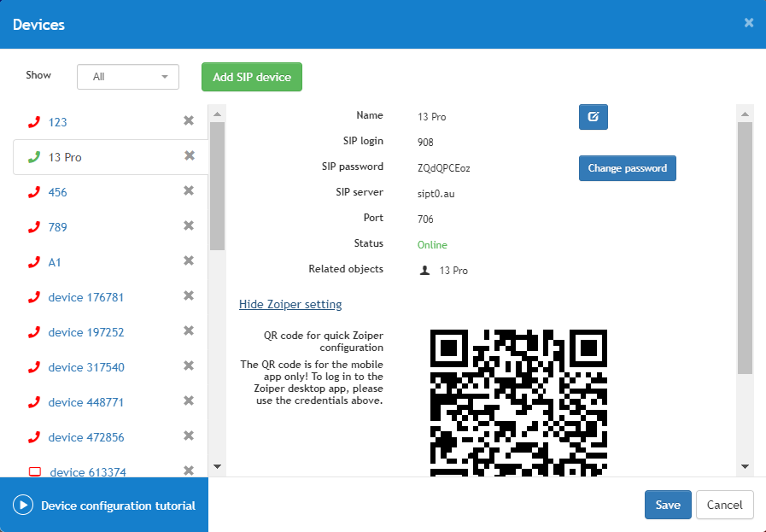Delete device 197252 using the X
Image resolution: width=766 pixels, height=532 pixels.
[189, 330]
